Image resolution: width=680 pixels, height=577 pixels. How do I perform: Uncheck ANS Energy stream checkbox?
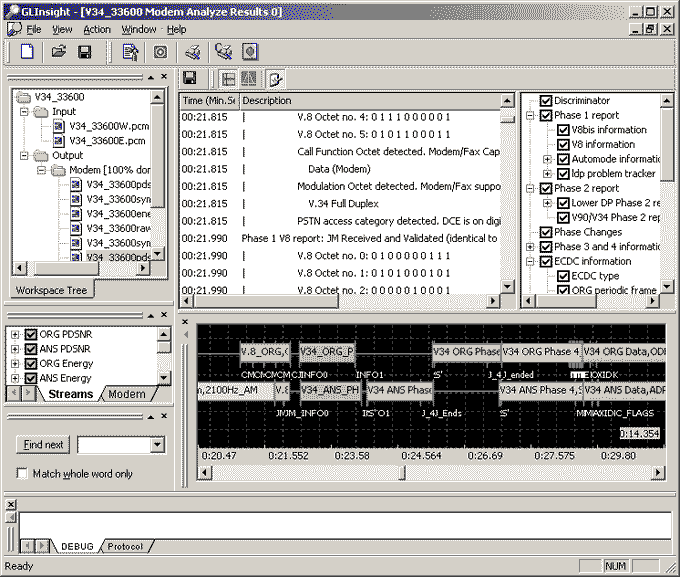(x=30, y=378)
